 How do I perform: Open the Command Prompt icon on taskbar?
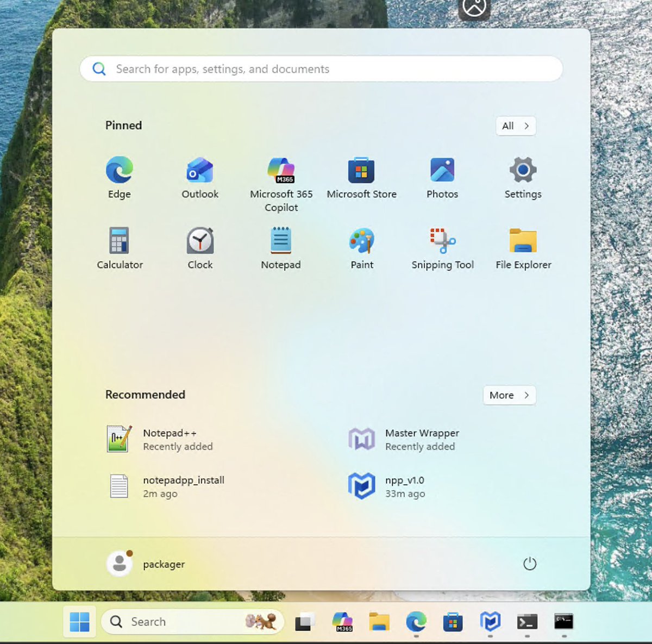pyautogui.click(x=563, y=622)
